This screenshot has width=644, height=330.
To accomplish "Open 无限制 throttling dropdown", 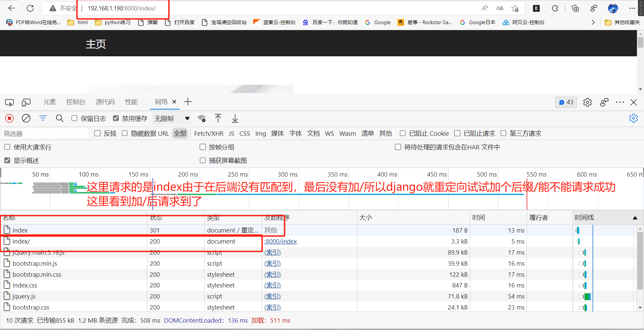I will (x=172, y=119).
